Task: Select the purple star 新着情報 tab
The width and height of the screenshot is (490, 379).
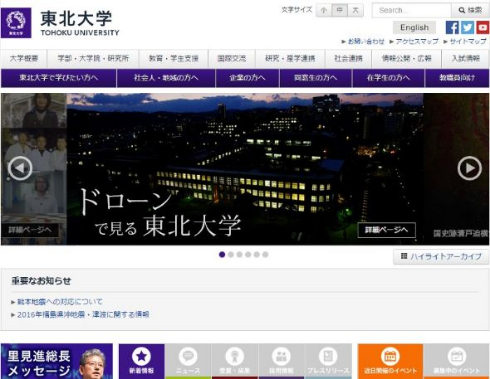Action: coord(142,361)
